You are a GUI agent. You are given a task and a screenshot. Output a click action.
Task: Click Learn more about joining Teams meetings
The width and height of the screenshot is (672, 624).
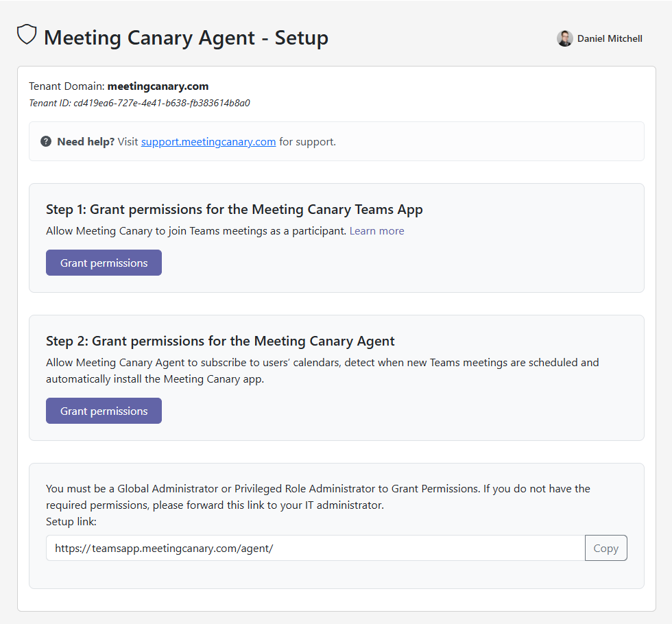[376, 230]
